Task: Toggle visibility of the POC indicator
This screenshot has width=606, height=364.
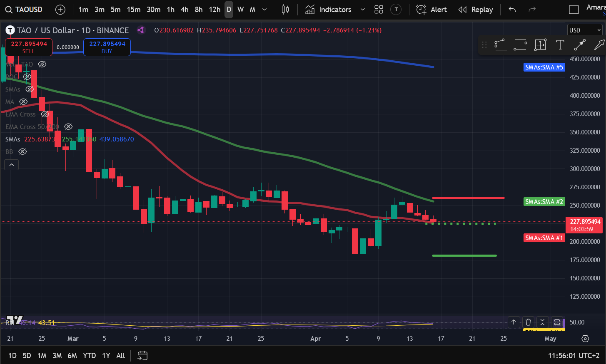Action: pos(27,77)
